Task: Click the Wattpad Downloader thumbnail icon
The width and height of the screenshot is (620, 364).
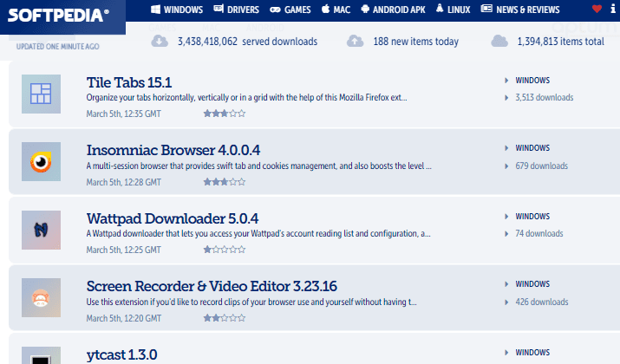Action: click(x=41, y=230)
